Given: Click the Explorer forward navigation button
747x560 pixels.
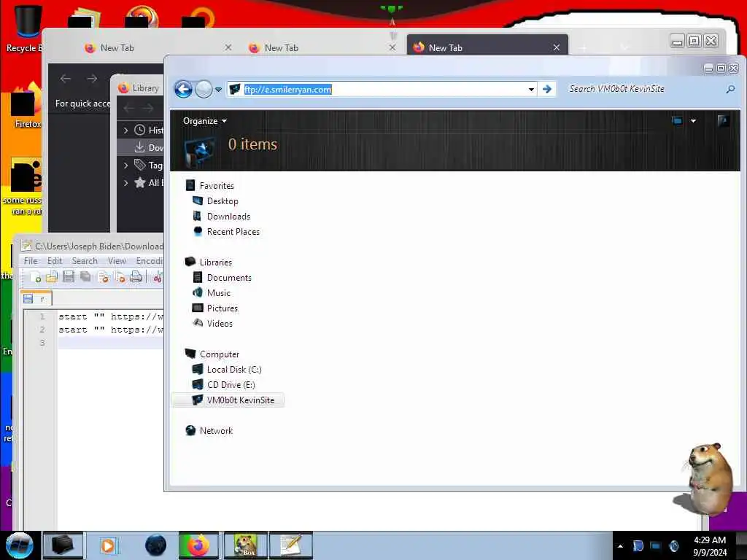Looking at the screenshot, I should [x=204, y=89].
